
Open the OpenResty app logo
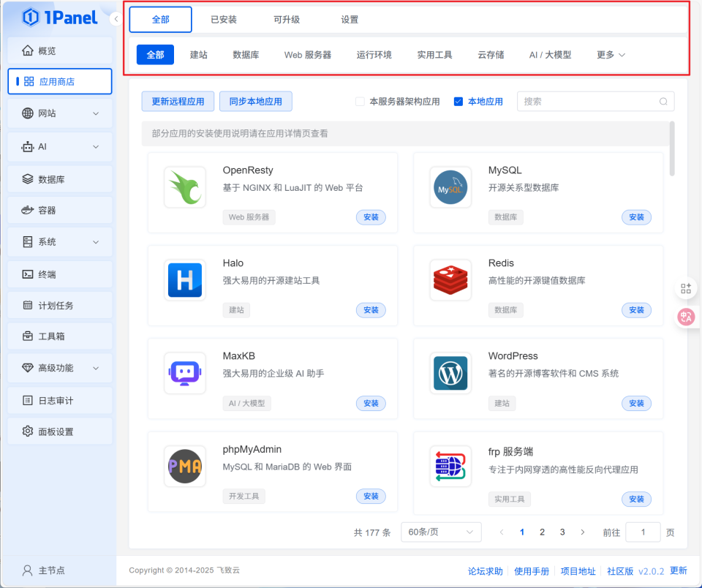[185, 187]
